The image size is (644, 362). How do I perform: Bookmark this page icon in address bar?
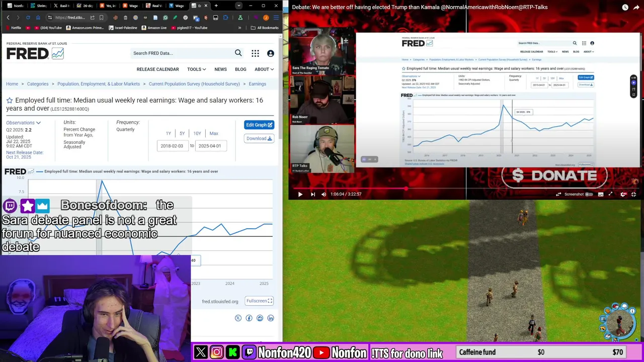coord(101,18)
